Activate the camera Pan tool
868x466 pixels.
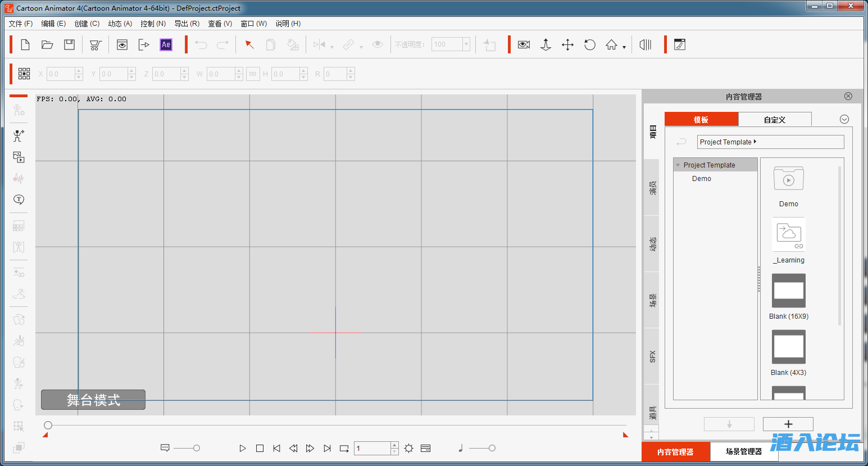pyautogui.click(x=567, y=45)
